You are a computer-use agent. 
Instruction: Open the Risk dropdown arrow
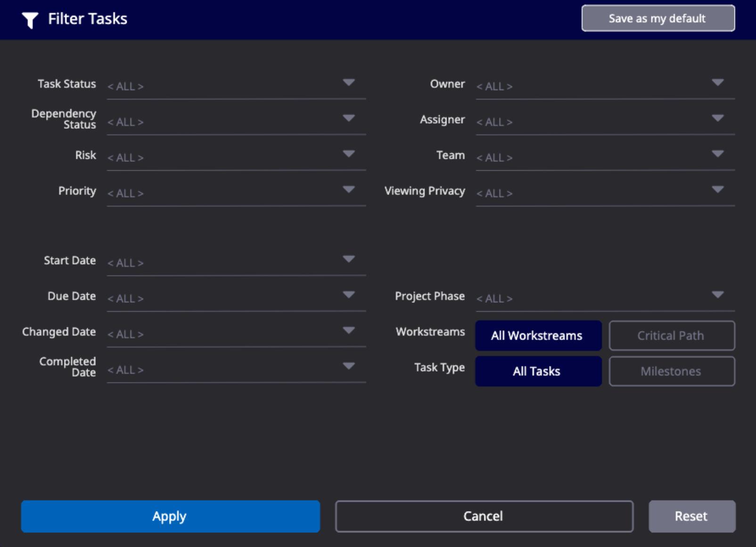(349, 154)
